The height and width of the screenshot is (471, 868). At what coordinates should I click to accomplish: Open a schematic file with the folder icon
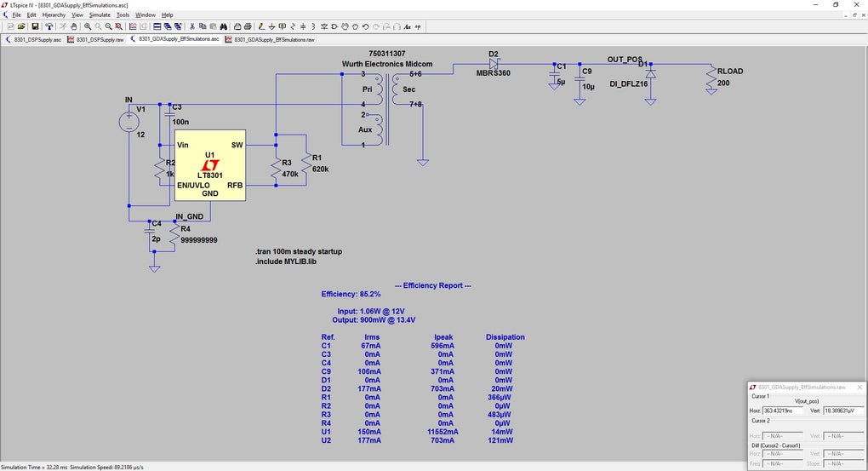tap(20, 26)
